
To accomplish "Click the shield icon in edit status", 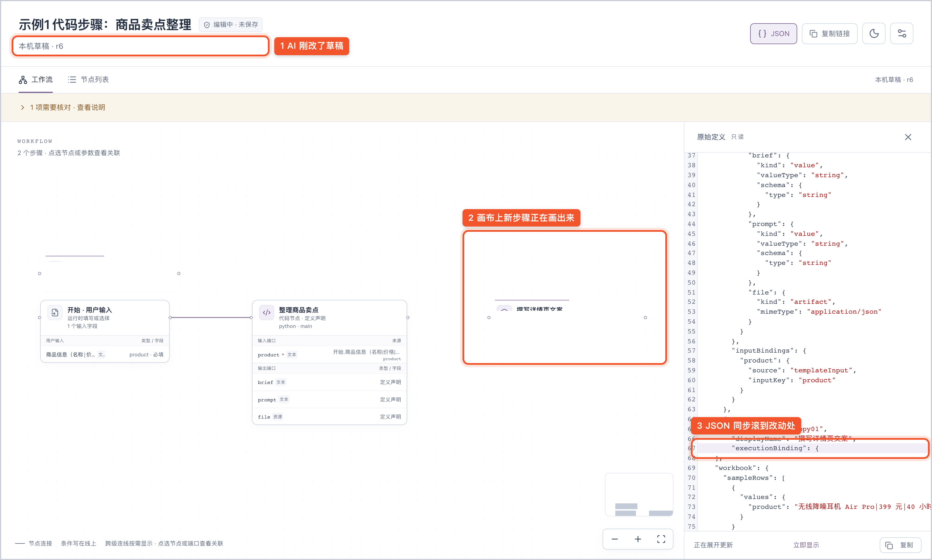I will pos(206,25).
